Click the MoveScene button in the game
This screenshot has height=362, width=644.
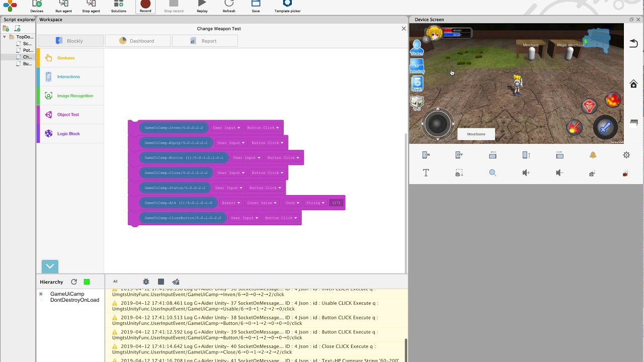[x=476, y=134]
